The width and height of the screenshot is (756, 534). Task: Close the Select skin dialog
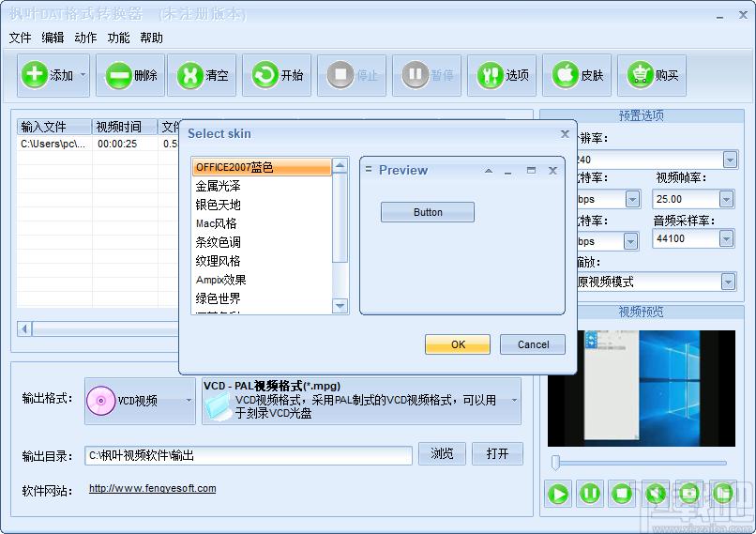(565, 133)
